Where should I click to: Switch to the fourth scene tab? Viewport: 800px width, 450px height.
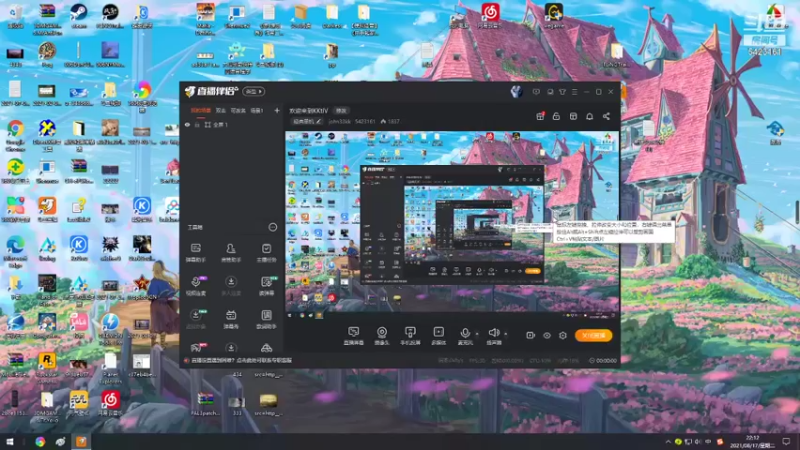[257, 110]
